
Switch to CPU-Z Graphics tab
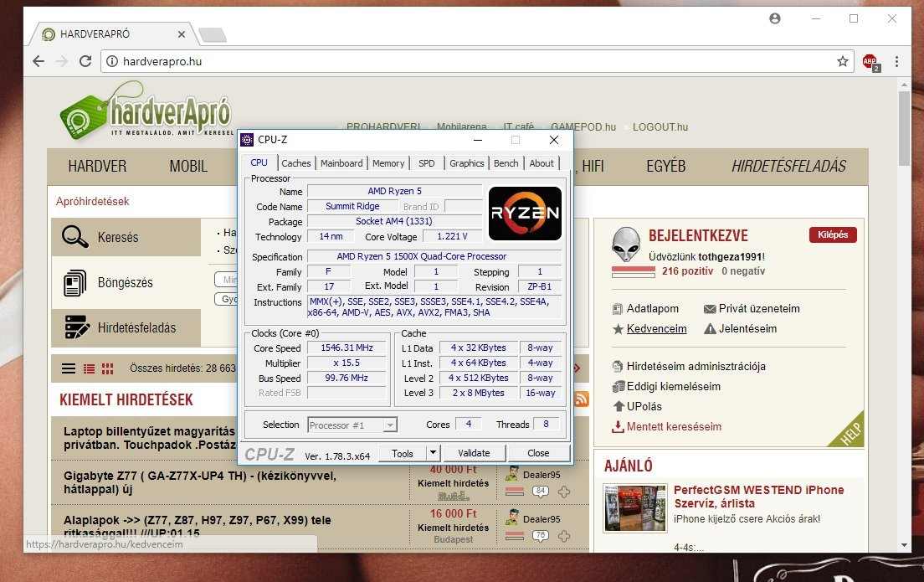[x=466, y=163]
